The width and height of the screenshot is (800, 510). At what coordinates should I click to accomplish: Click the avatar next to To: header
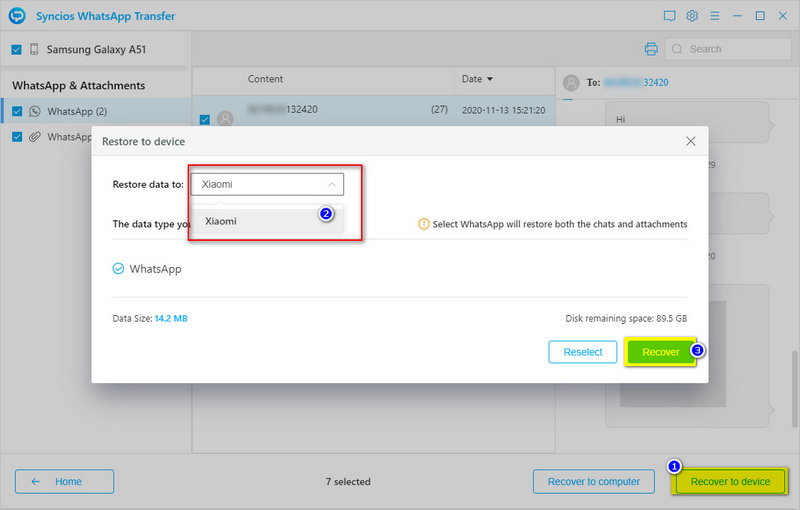click(x=571, y=83)
